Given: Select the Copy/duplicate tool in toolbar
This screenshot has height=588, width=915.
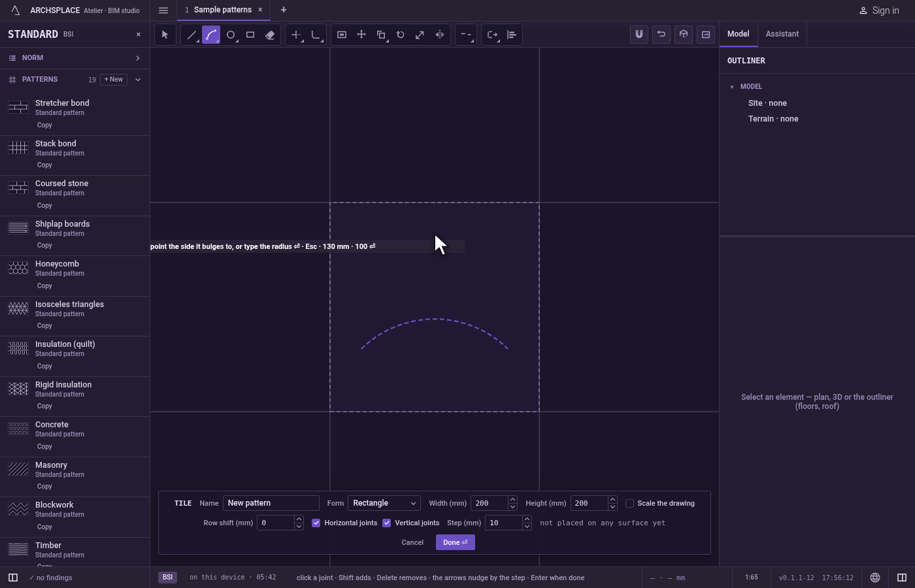Looking at the screenshot, I should pos(381,35).
